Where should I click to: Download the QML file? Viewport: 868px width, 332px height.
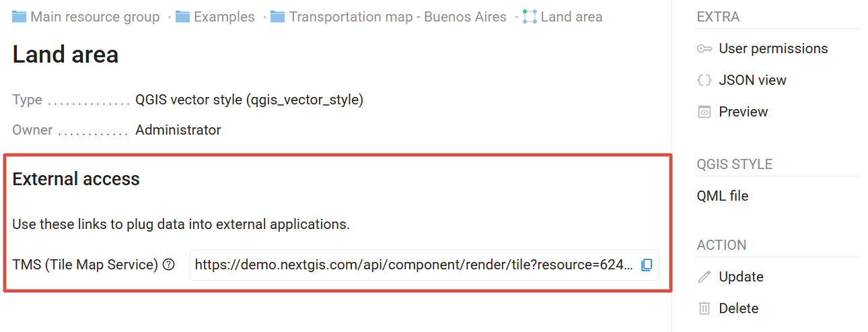pos(723,196)
